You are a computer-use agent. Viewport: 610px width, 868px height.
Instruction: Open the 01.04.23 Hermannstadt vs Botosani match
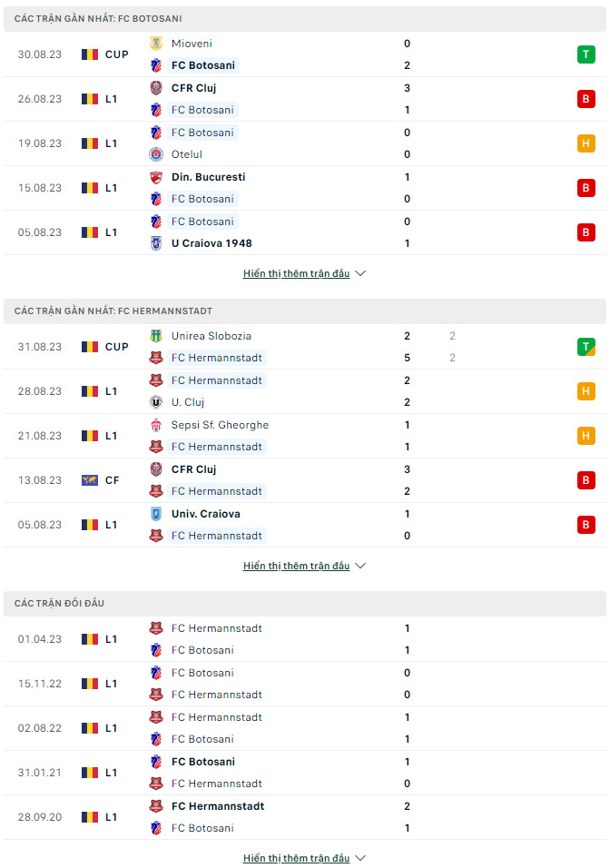(x=305, y=639)
